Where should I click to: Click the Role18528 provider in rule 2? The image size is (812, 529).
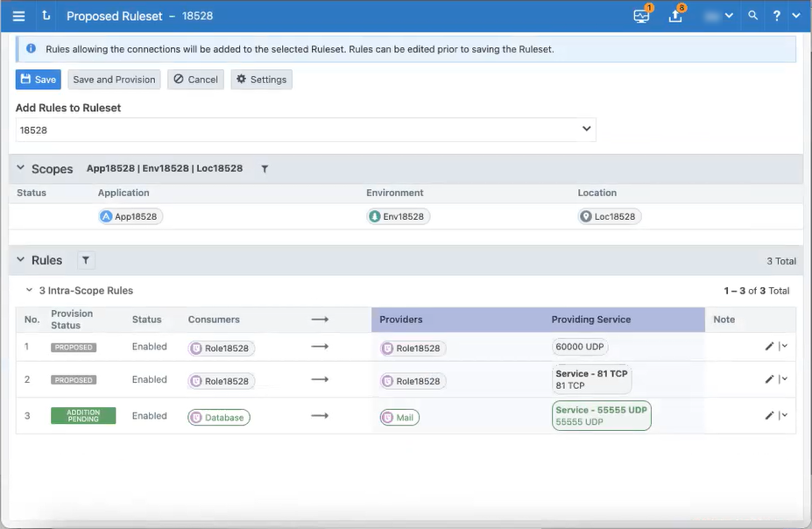click(413, 381)
